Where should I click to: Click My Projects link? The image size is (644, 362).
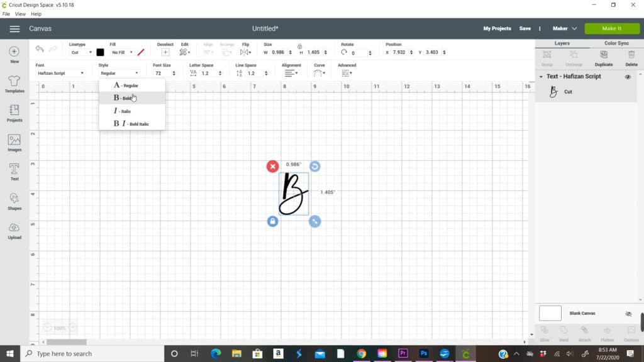497,28
